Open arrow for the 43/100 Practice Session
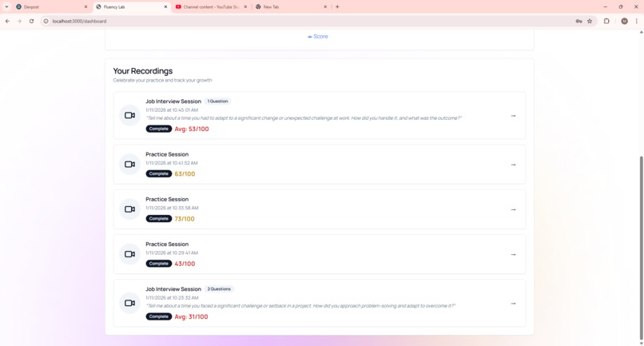Image resolution: width=644 pixels, height=346 pixels. tap(513, 254)
